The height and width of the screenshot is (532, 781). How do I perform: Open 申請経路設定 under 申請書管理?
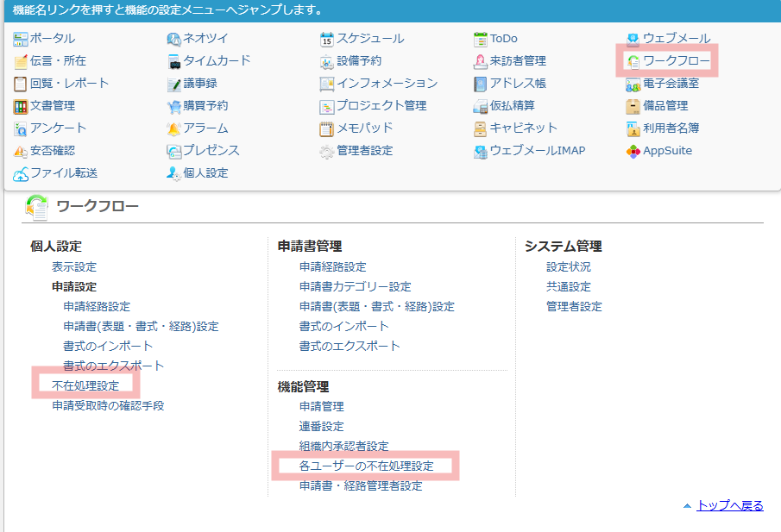[x=333, y=266]
